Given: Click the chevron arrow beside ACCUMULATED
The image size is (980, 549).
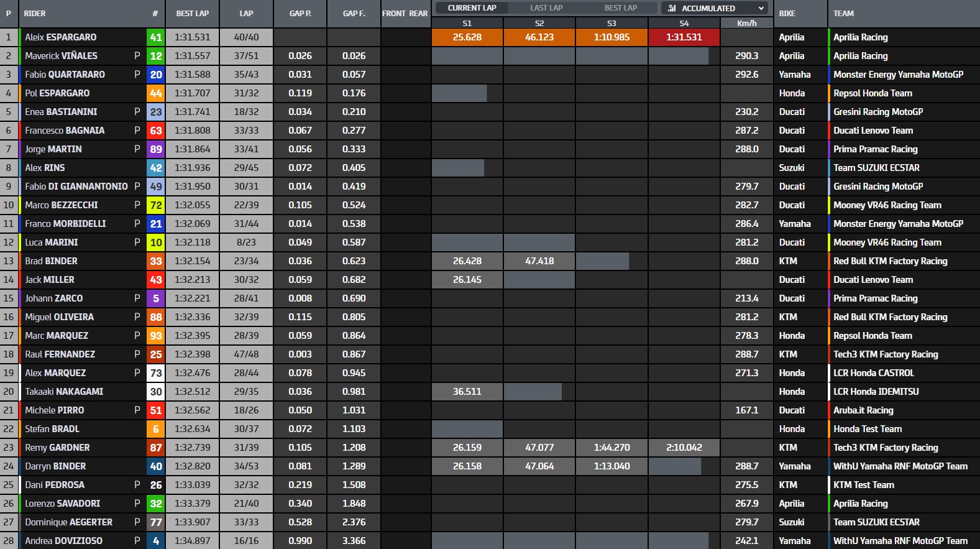Looking at the screenshot, I should [761, 8].
